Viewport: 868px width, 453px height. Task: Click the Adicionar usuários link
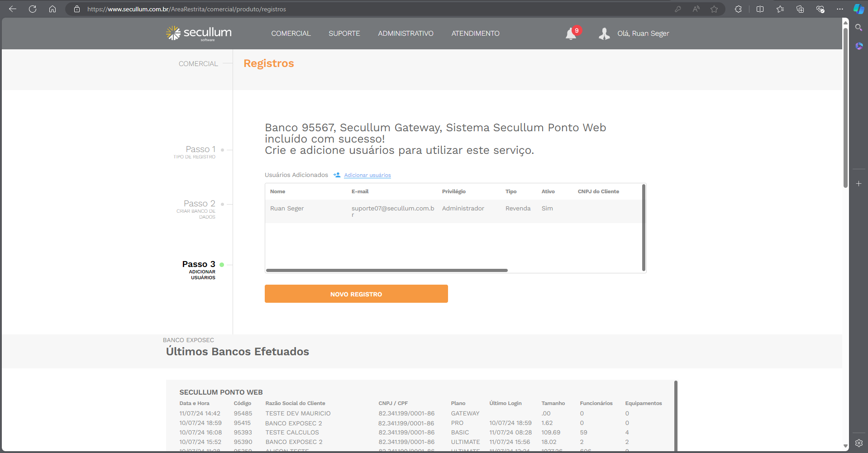coord(367,175)
